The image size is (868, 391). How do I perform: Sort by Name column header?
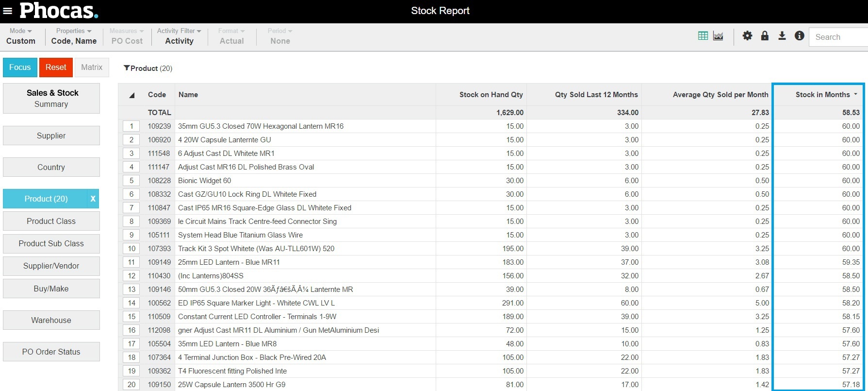[188, 95]
